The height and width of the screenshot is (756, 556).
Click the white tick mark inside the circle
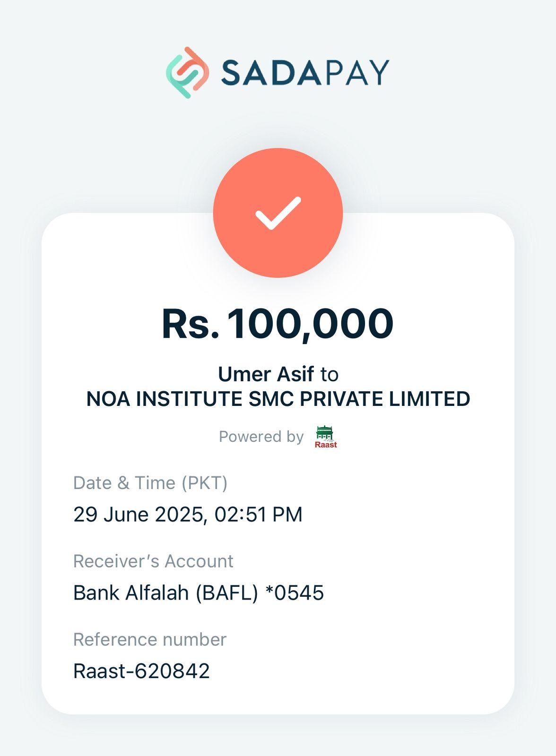[278, 213]
